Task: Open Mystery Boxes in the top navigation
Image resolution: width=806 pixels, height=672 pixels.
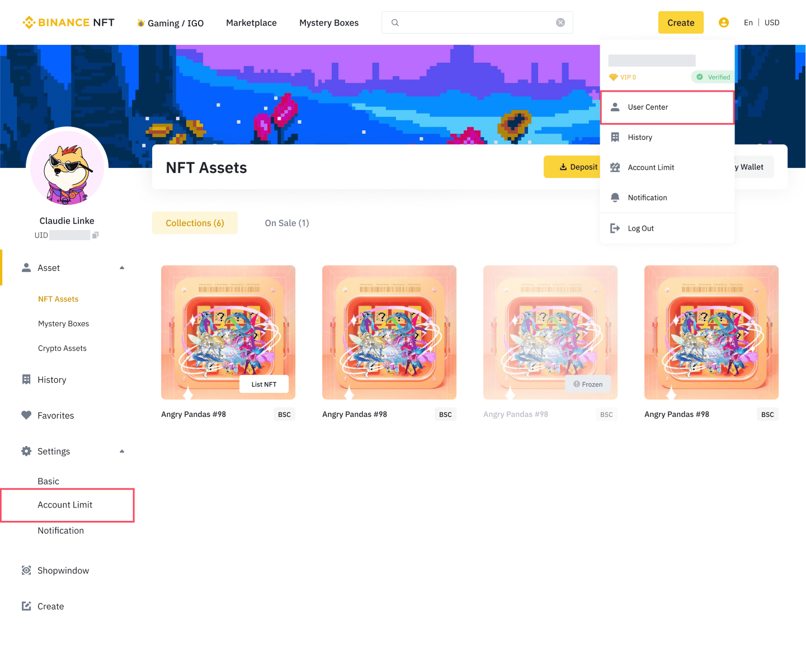Action: pos(329,23)
